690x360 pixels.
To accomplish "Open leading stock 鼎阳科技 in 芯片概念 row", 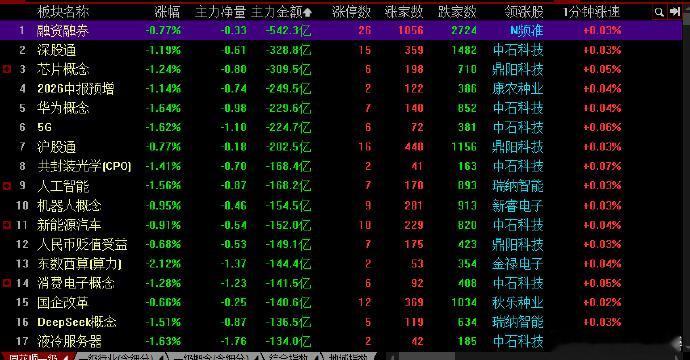I will click(518, 69).
